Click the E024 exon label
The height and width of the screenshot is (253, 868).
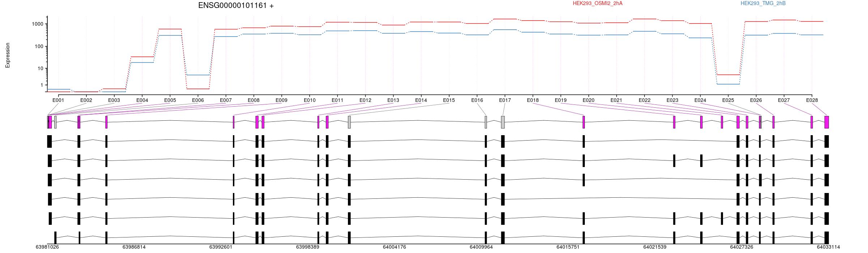700,100
